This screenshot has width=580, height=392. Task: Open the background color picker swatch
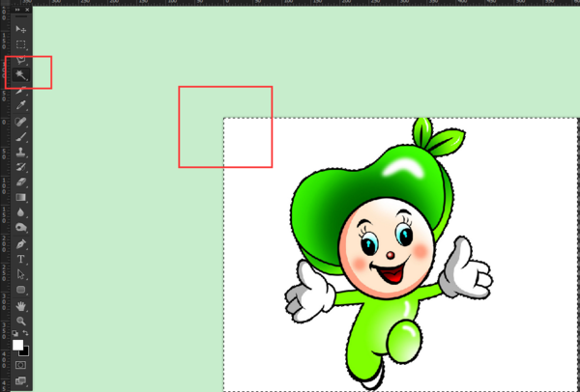point(24,350)
